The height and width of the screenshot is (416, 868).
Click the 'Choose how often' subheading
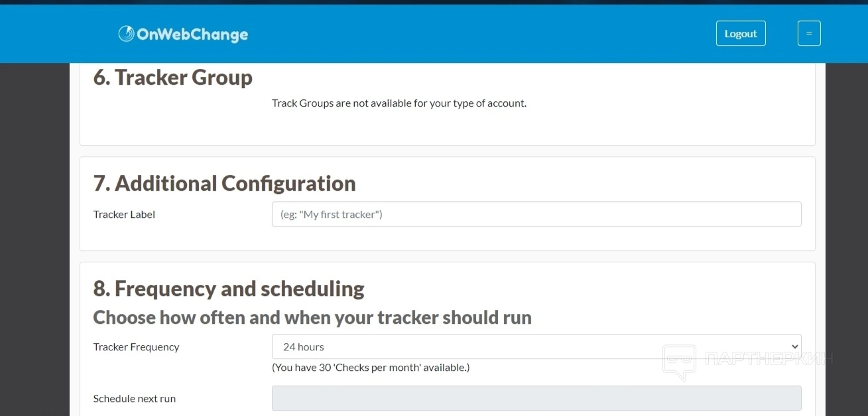[x=312, y=318]
